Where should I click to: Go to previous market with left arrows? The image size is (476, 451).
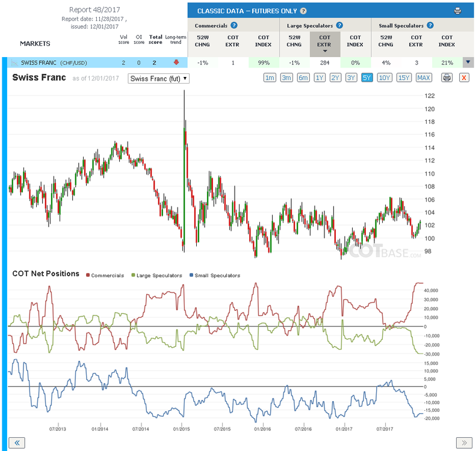point(17,443)
